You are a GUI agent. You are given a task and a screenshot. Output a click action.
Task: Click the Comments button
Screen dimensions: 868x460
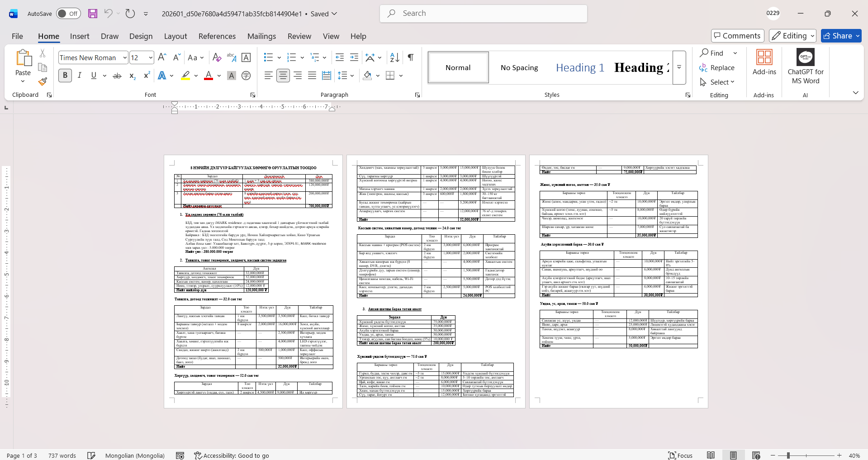pos(737,36)
